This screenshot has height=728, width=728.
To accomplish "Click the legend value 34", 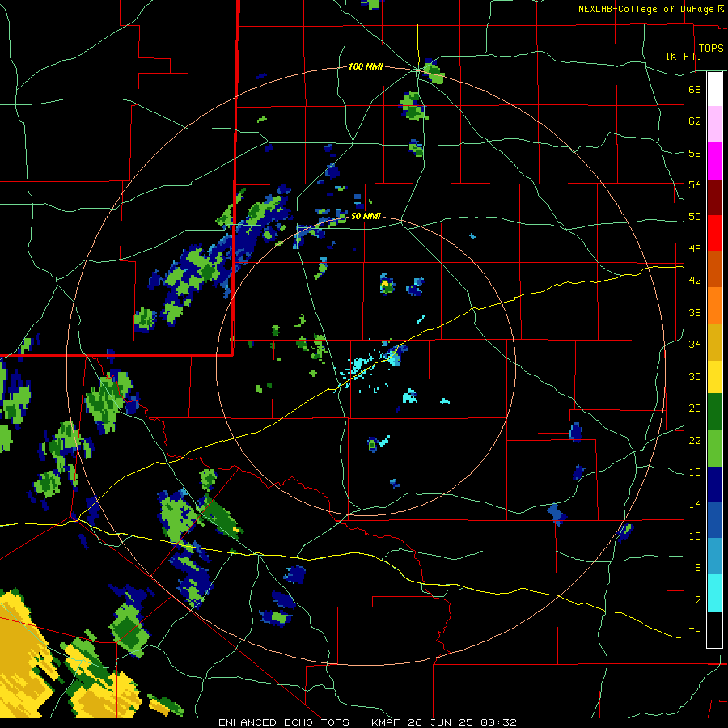I will point(695,345).
